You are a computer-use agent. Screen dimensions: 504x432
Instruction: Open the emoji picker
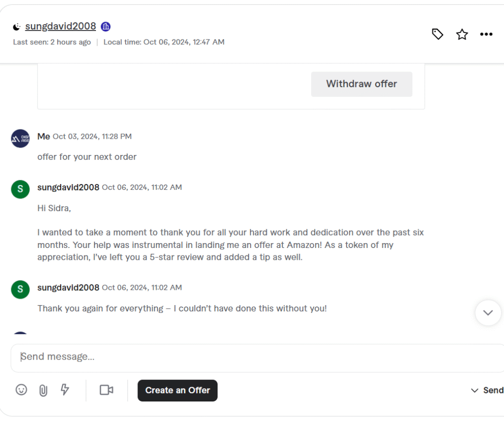[21, 390]
